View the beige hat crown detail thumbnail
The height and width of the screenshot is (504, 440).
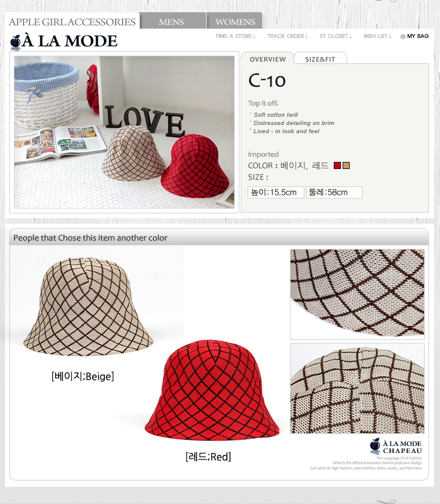tap(357, 388)
